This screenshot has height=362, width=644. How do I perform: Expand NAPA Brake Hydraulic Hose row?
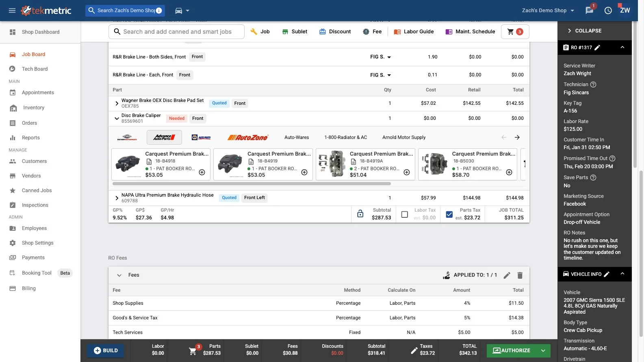[117, 198]
